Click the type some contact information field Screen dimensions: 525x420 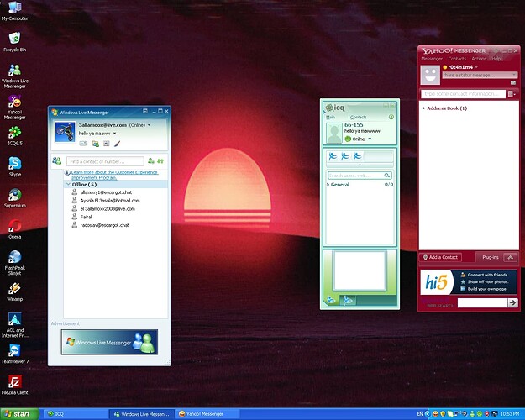[x=463, y=94]
